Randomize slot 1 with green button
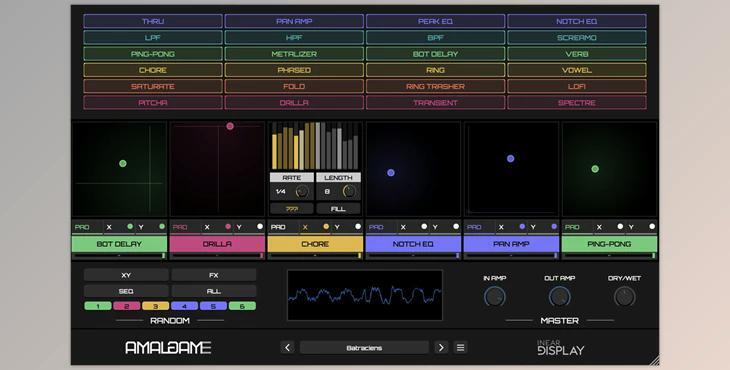The image size is (730, 370). pos(98,306)
